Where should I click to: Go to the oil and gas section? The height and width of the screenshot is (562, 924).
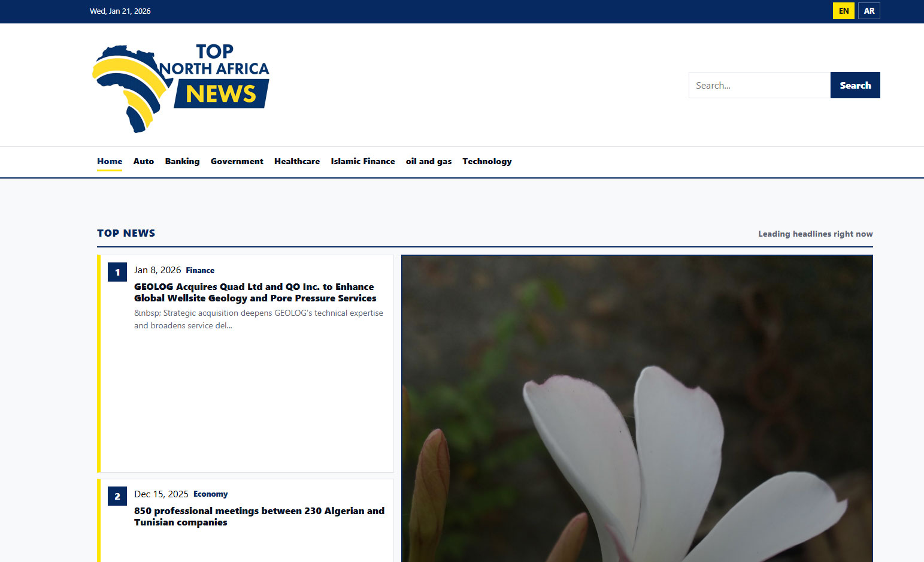[429, 161]
